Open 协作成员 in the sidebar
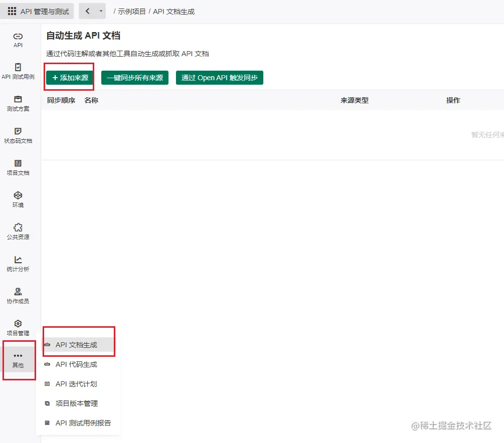This screenshot has width=504, height=443. pyautogui.click(x=18, y=295)
